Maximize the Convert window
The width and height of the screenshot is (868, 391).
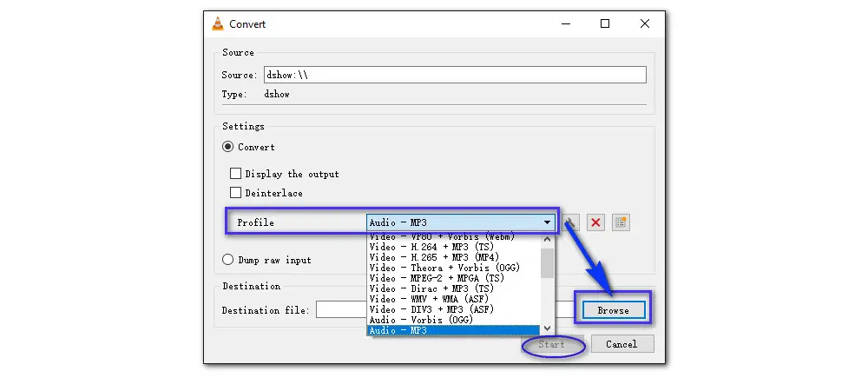click(605, 23)
